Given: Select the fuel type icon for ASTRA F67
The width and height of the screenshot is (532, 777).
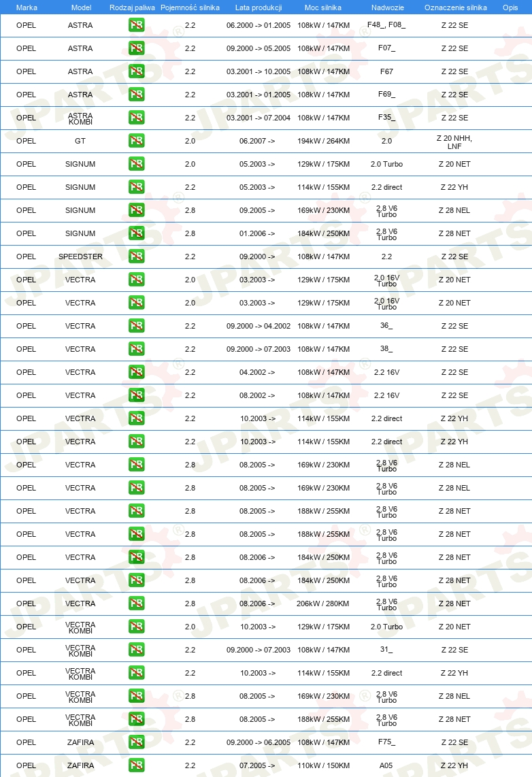Looking at the screenshot, I should point(136,71).
